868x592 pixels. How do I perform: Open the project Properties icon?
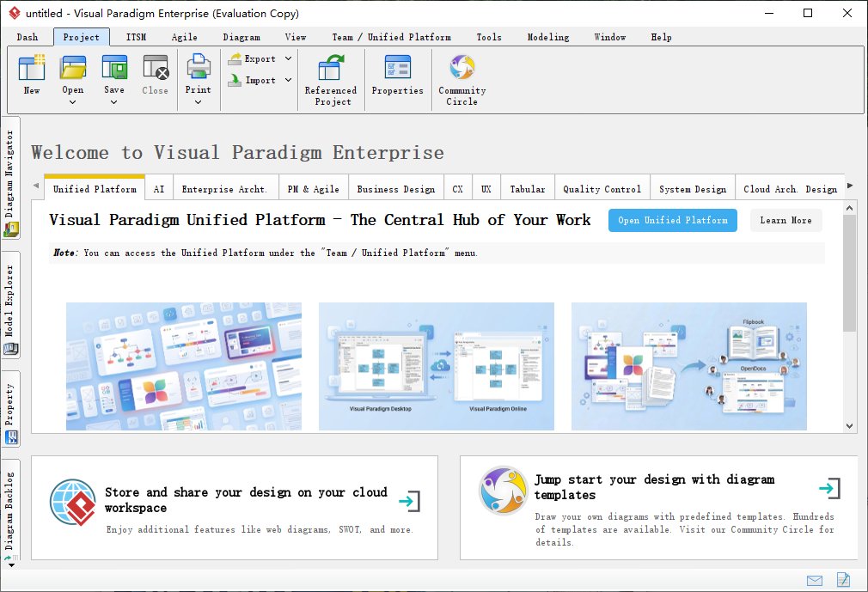[397, 68]
